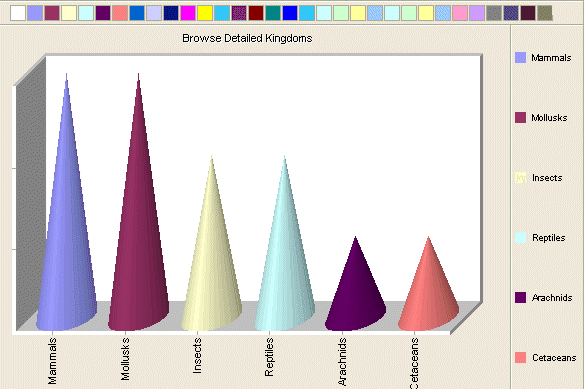
Task: Click the Arachnids legend color box
Action: 520,298
